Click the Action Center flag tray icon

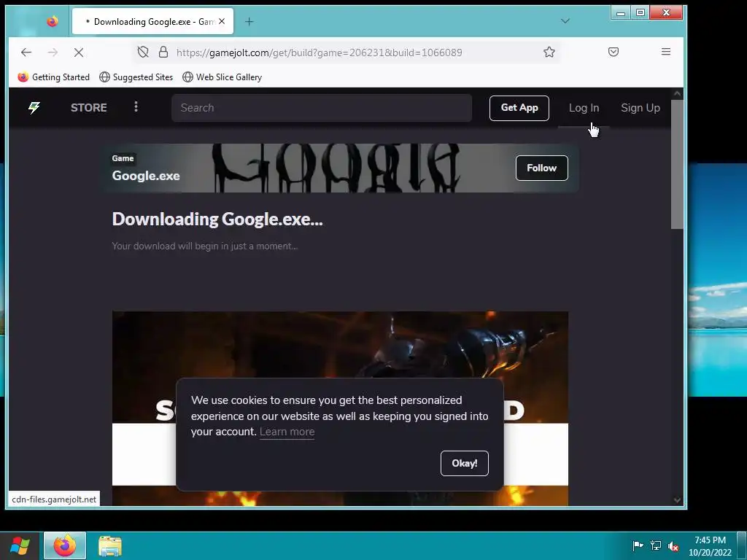point(638,545)
